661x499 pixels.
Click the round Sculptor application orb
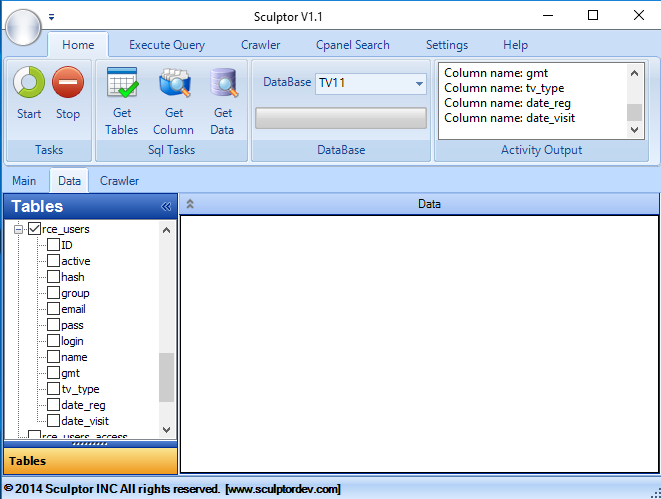(23, 25)
